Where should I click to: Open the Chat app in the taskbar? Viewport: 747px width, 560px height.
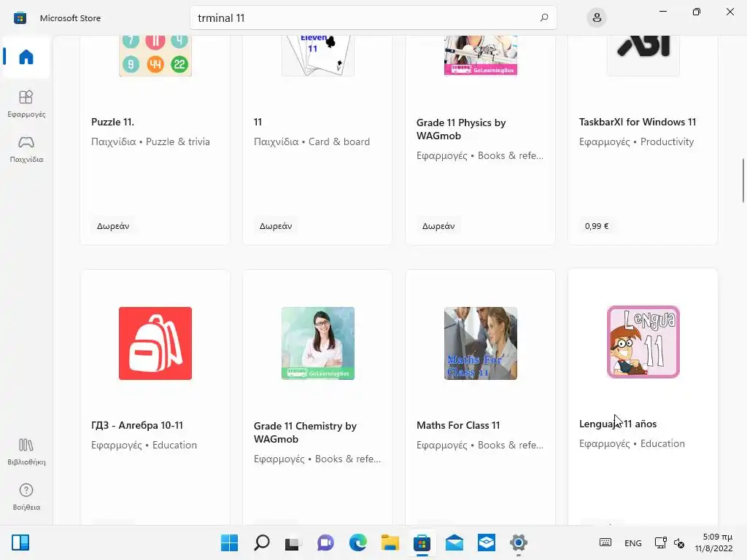point(326,542)
